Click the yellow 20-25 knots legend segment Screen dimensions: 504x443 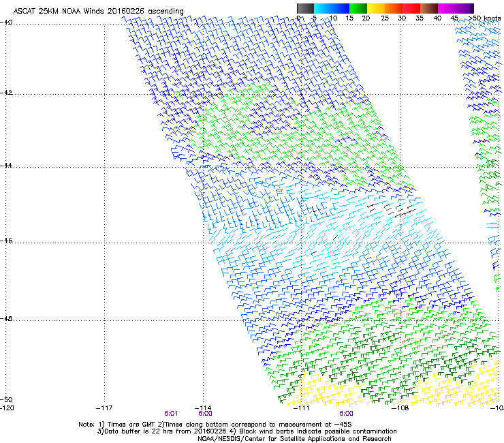coord(376,8)
